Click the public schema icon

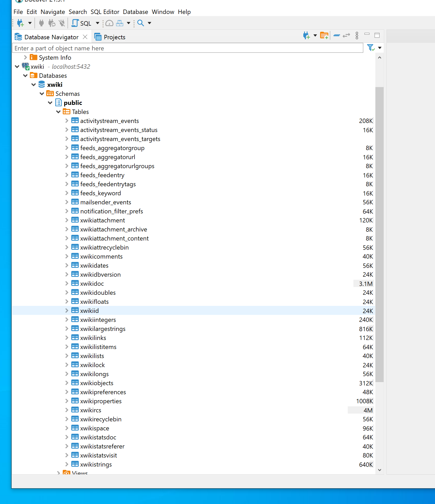click(58, 103)
